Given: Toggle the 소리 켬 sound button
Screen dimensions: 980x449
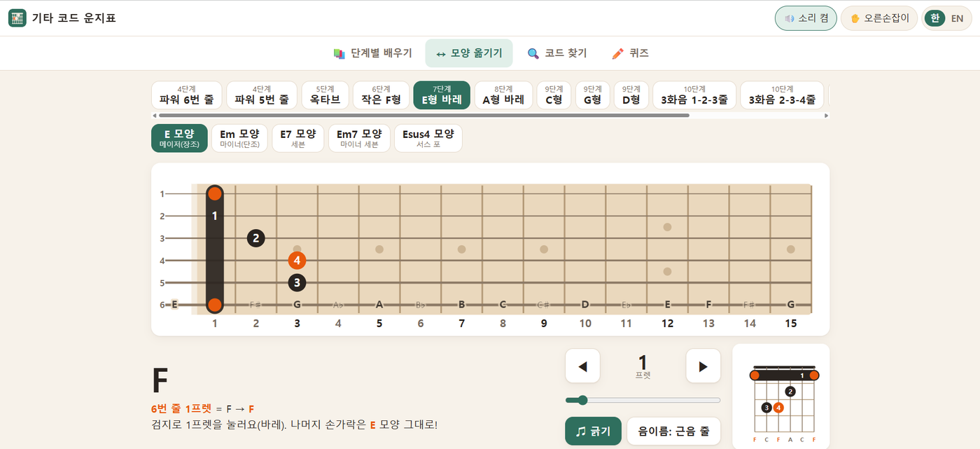Looking at the screenshot, I should [x=806, y=18].
